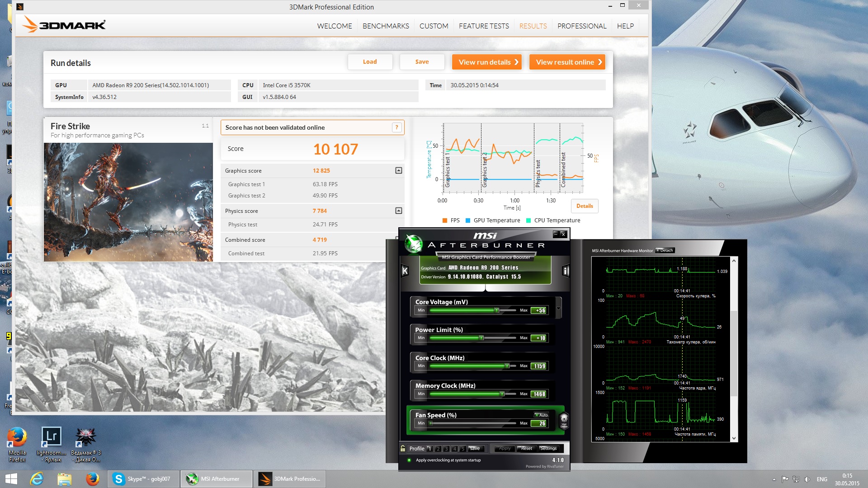Click the Hardware Monitor scrollbar down arrow
868x488 pixels.
click(x=734, y=438)
